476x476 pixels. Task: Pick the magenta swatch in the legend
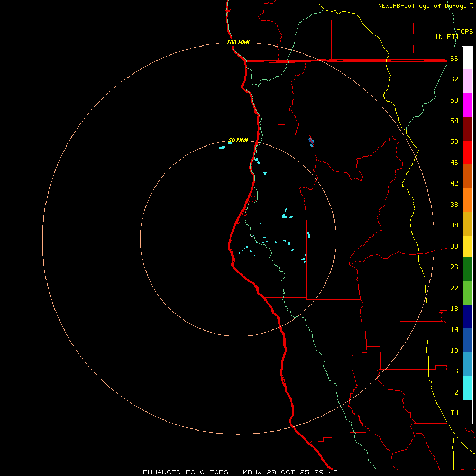pos(467,105)
